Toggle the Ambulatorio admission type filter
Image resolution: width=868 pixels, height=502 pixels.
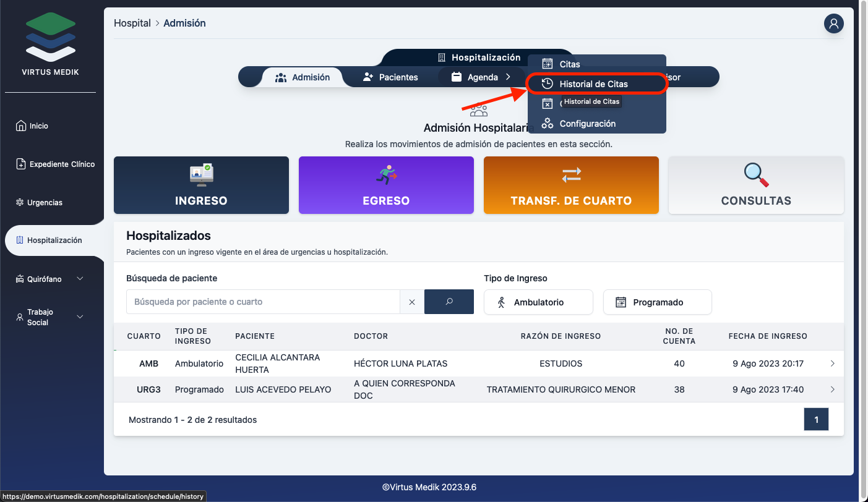[538, 302]
